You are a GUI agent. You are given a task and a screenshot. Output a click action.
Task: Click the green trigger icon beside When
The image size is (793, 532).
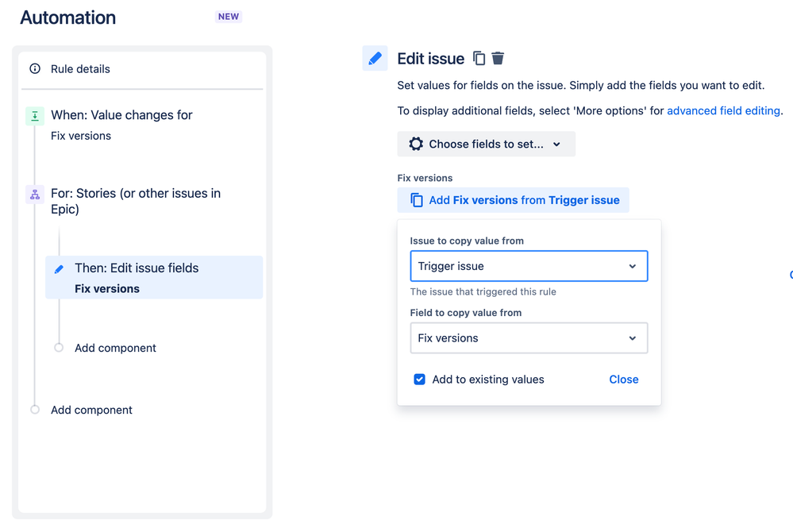click(x=35, y=116)
